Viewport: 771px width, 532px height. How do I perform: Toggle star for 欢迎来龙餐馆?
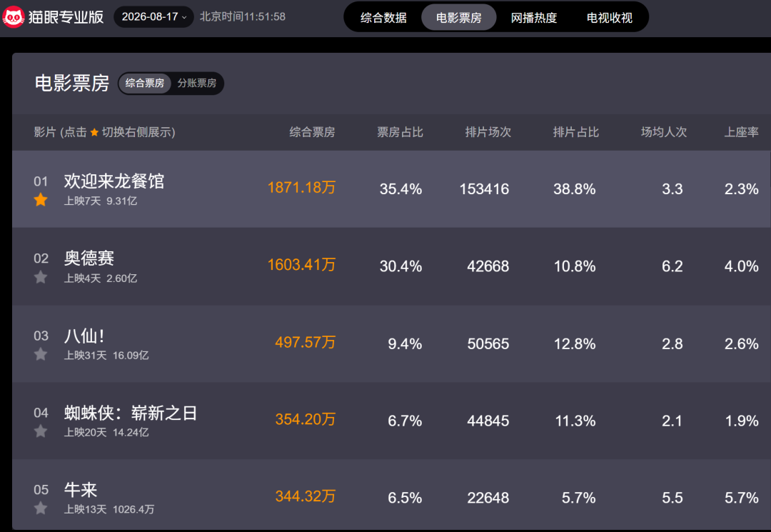click(x=41, y=200)
